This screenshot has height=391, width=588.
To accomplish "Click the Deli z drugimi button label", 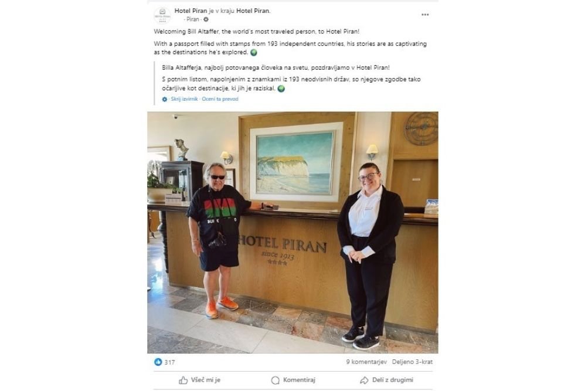I will (x=393, y=380).
